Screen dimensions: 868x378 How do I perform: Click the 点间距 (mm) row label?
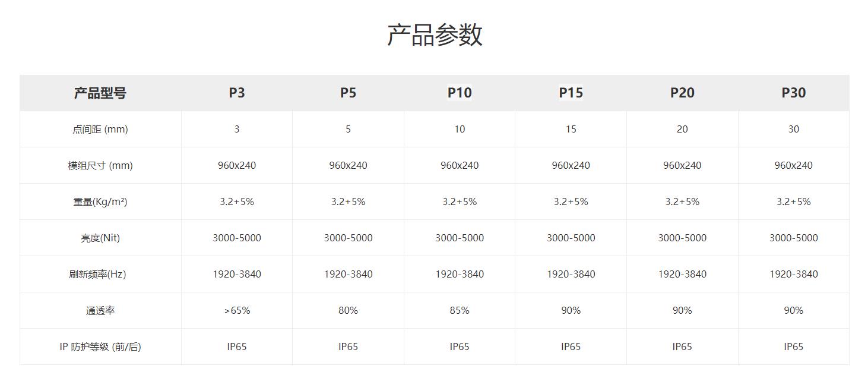pyautogui.click(x=100, y=129)
